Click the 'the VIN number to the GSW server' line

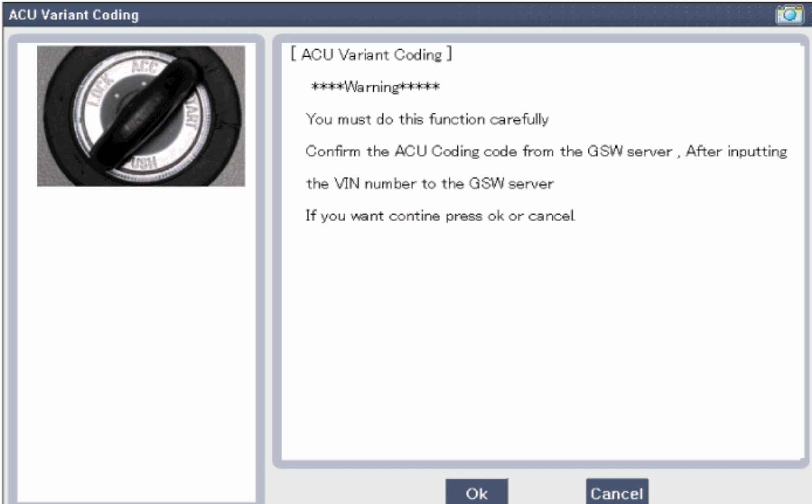(x=429, y=184)
